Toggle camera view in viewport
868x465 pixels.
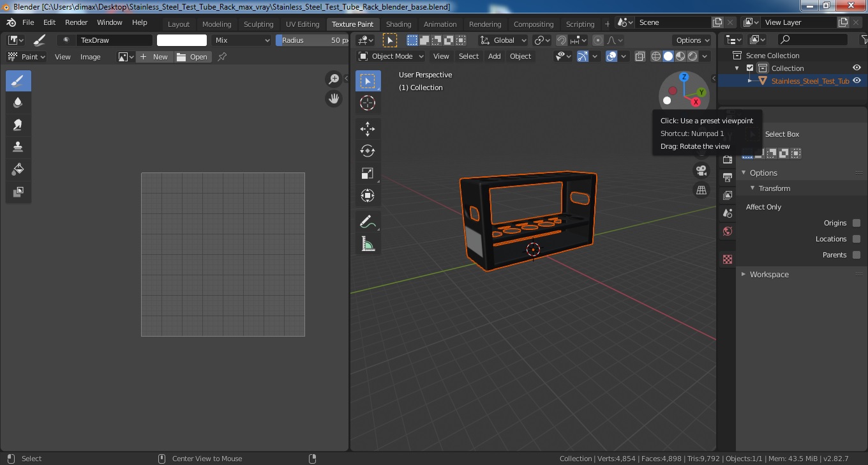(701, 170)
